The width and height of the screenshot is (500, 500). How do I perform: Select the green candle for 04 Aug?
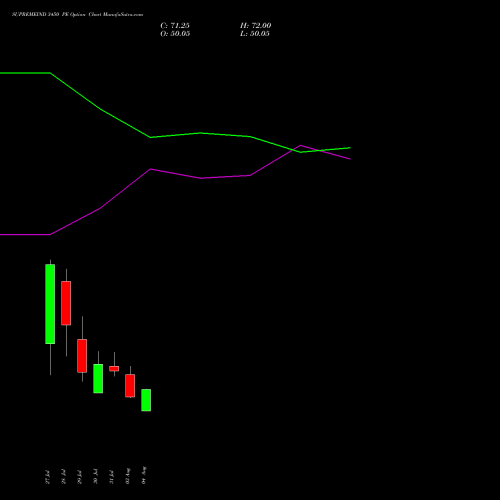(x=146, y=400)
